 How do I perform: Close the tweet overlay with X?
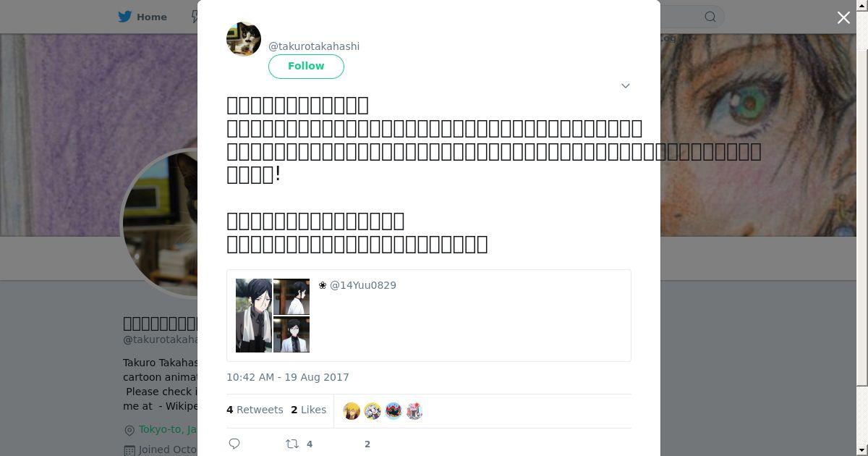(x=843, y=17)
